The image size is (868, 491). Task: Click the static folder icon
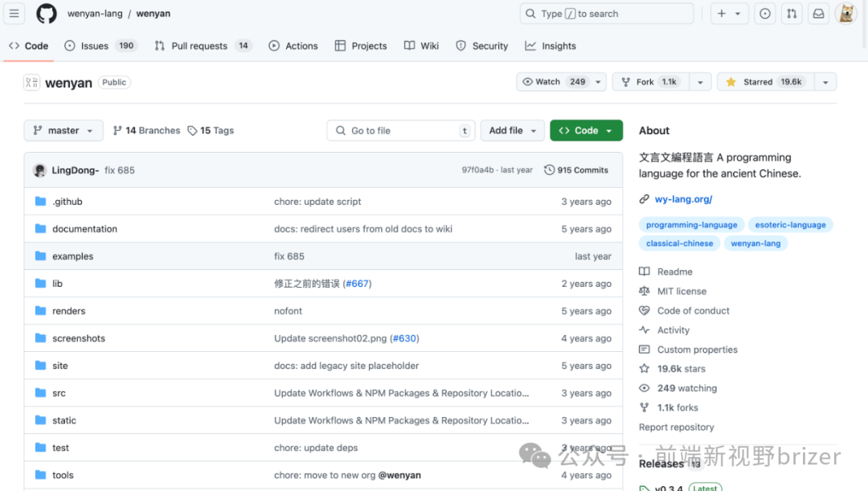(x=40, y=420)
